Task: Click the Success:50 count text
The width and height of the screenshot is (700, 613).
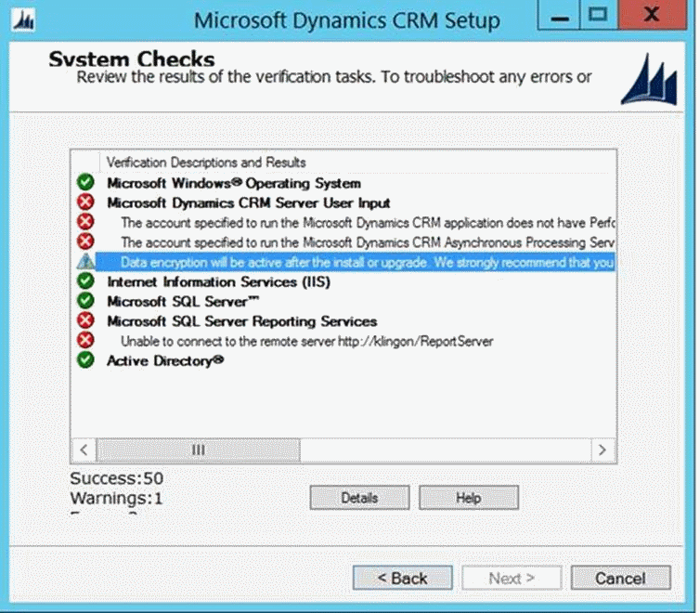Action: [x=117, y=478]
